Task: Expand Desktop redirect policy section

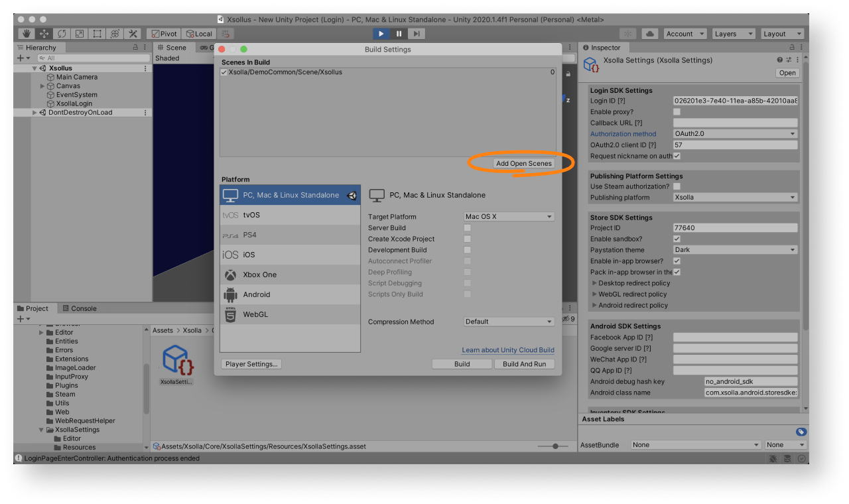Action: pyautogui.click(x=594, y=283)
